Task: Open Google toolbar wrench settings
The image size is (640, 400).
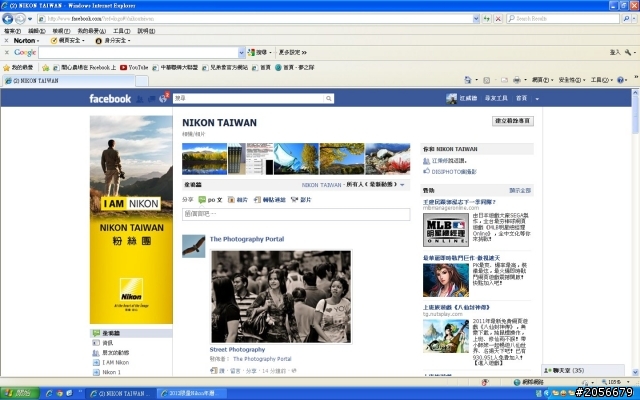Action: (630, 52)
